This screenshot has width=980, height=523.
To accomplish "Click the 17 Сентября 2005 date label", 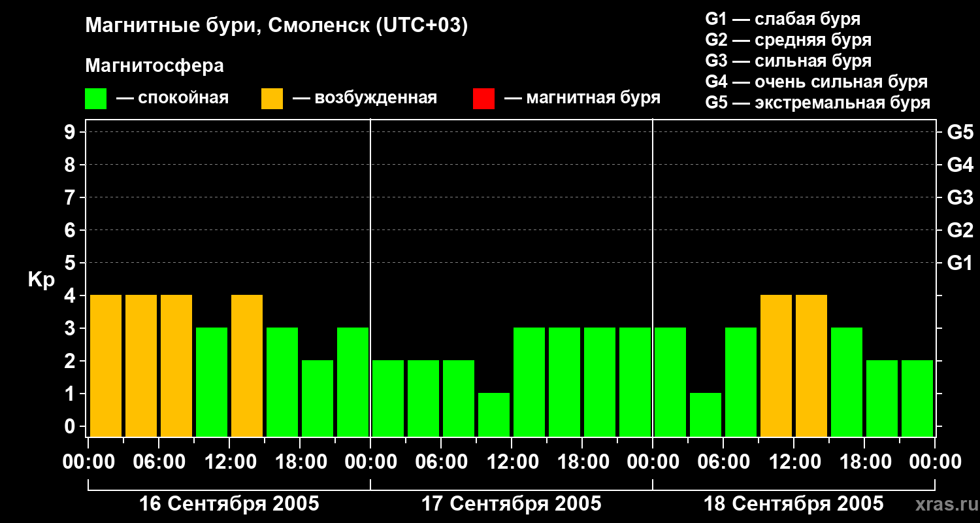I will coord(512,504).
